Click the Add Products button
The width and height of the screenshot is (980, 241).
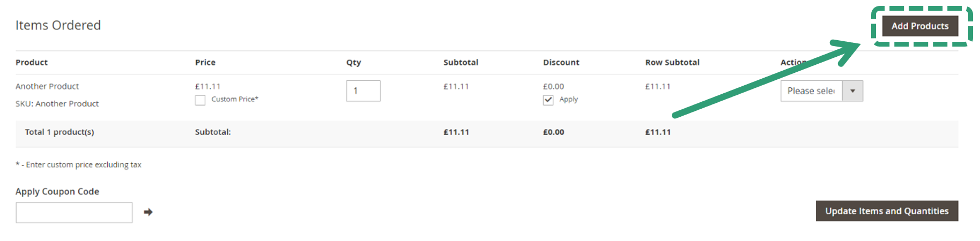(x=919, y=26)
